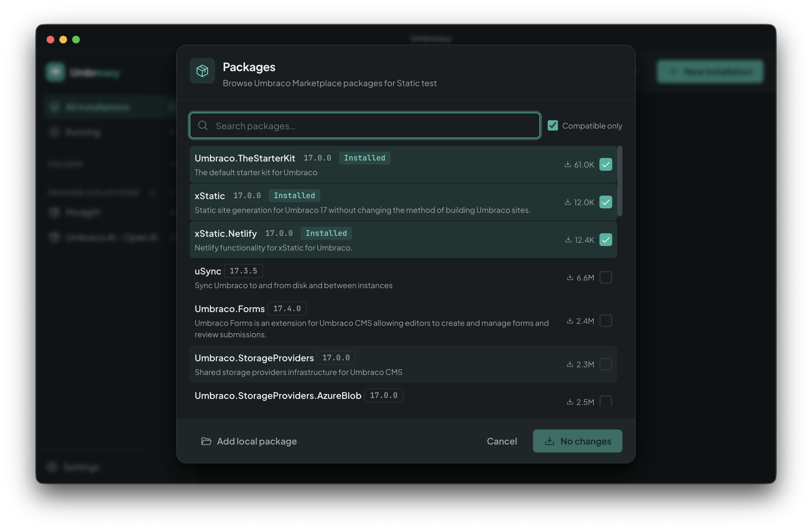
Task: Check the Umbraco.StorageProviders package checkbox
Action: point(605,364)
